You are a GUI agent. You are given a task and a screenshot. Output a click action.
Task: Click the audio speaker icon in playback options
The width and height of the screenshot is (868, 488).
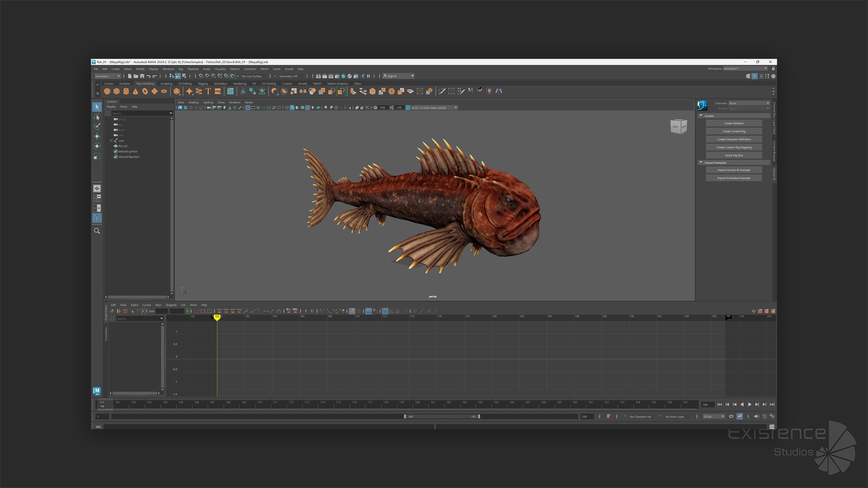[x=756, y=417]
